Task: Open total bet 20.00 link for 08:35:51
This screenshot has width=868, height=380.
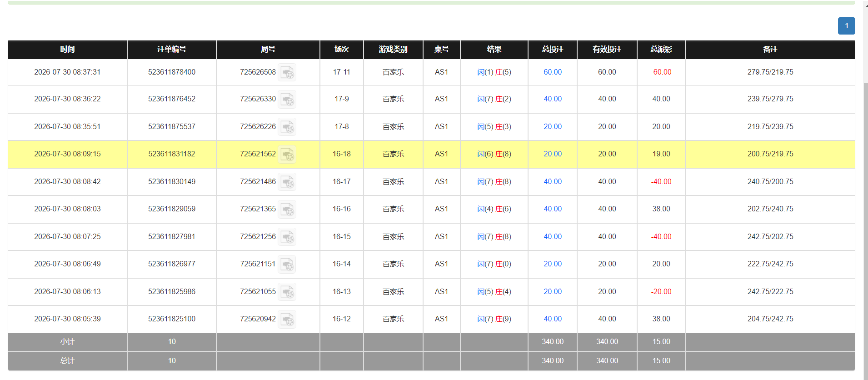Action: pyautogui.click(x=553, y=127)
